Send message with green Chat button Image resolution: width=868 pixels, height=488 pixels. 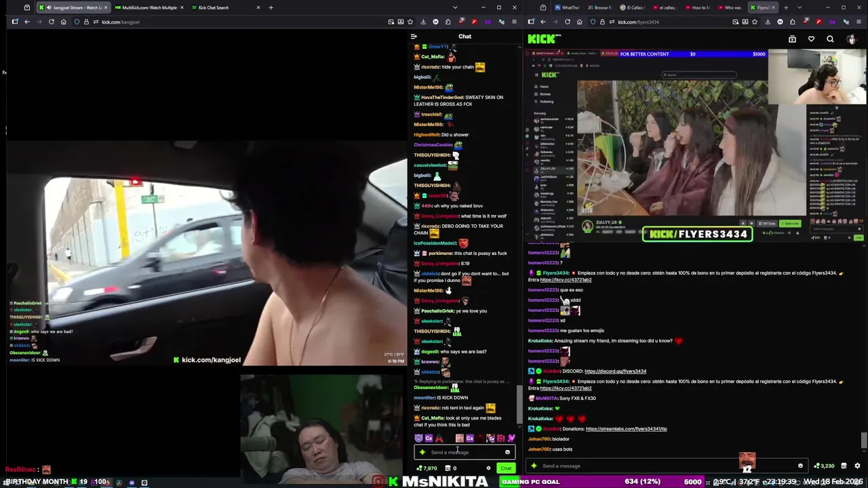pyautogui.click(x=506, y=468)
